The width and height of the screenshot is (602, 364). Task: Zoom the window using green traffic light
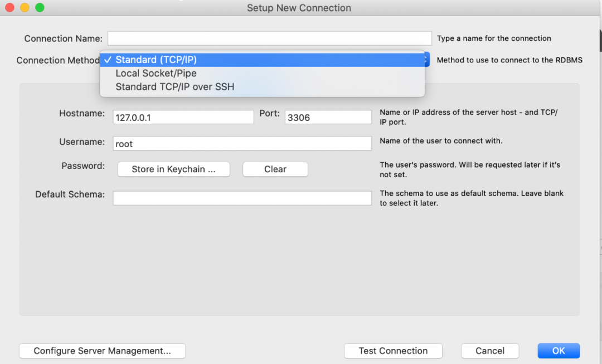point(39,8)
